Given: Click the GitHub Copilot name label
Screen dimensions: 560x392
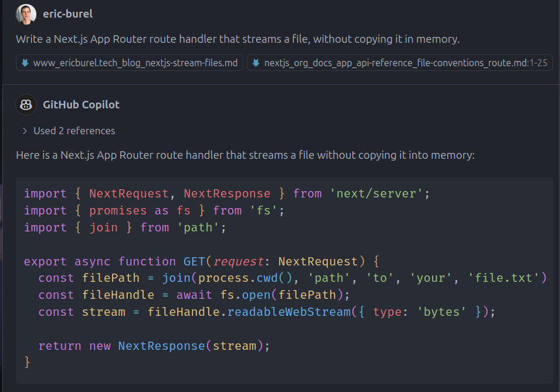Looking at the screenshot, I should 81,105.
